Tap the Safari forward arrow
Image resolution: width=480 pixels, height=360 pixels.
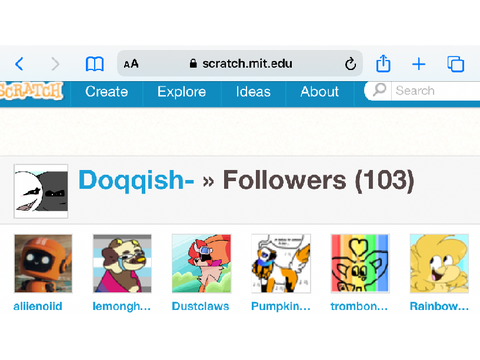[55, 64]
